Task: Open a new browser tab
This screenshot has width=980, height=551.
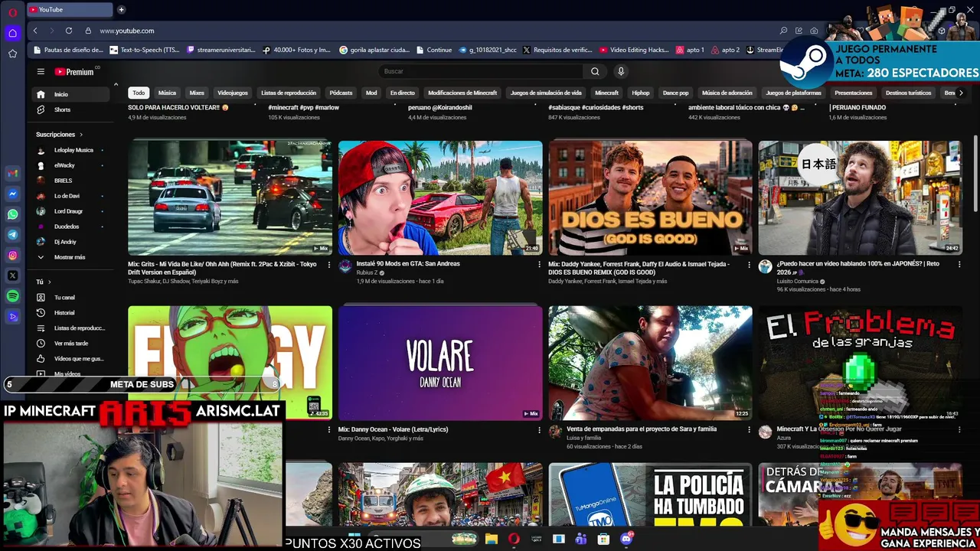Action: 121,10
